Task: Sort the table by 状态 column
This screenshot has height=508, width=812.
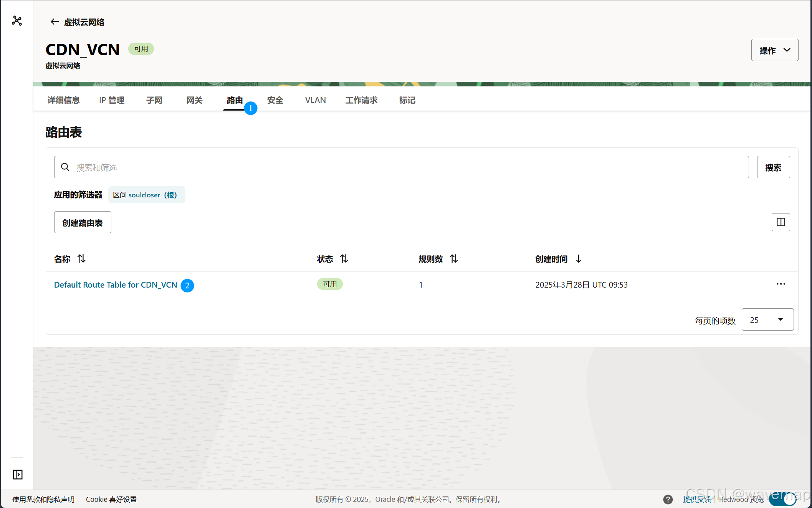Action: (344, 259)
